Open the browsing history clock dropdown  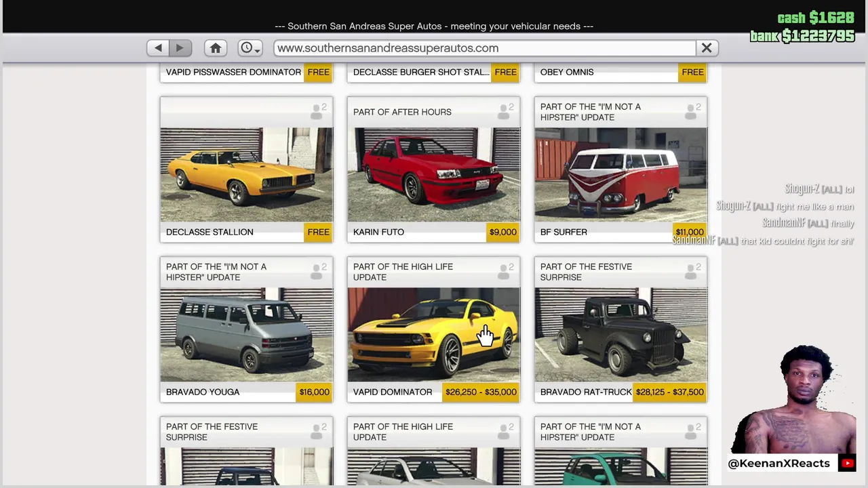point(250,48)
